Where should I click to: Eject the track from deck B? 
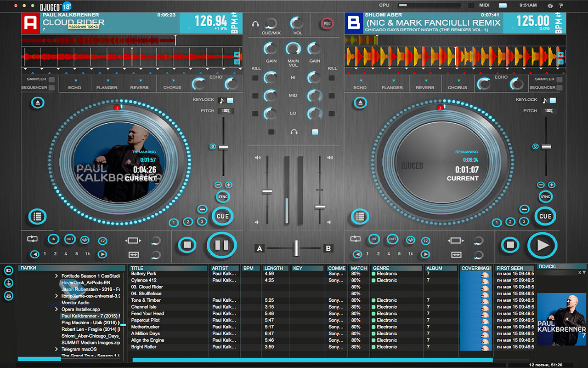[361, 103]
